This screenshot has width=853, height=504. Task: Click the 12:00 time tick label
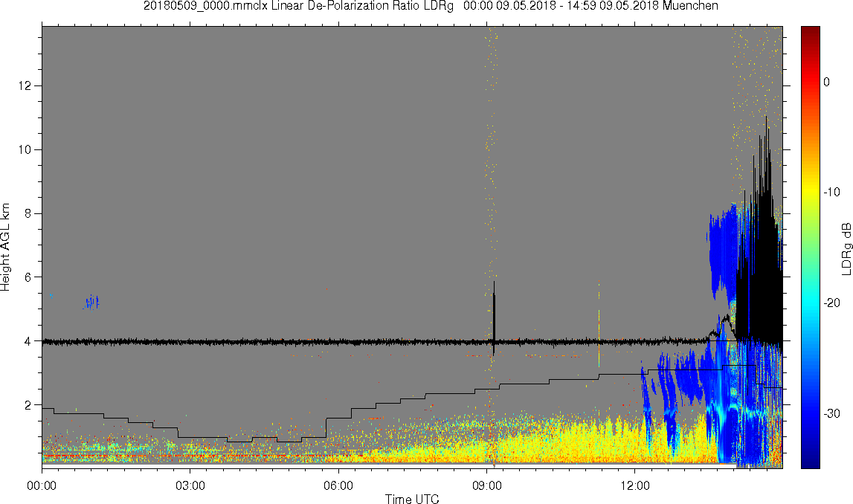click(635, 485)
